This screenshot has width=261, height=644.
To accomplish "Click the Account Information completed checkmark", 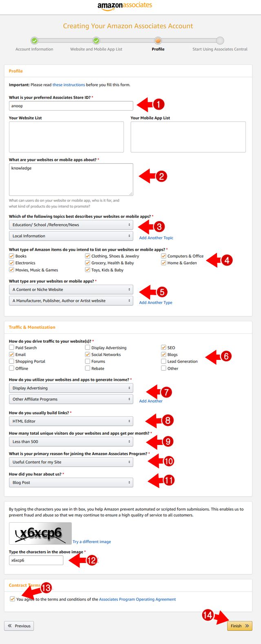I will tap(34, 41).
